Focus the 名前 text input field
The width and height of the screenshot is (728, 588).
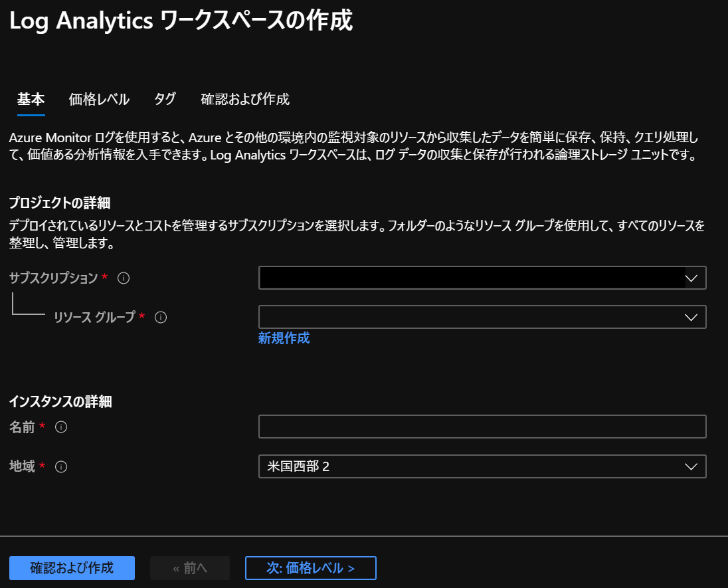pos(482,427)
